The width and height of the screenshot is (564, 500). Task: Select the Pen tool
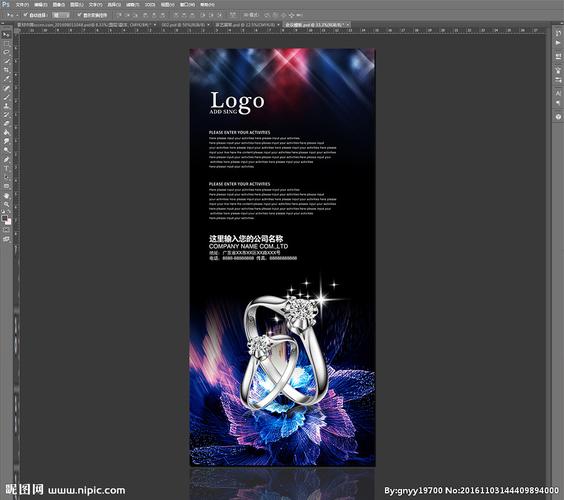coord(6,159)
